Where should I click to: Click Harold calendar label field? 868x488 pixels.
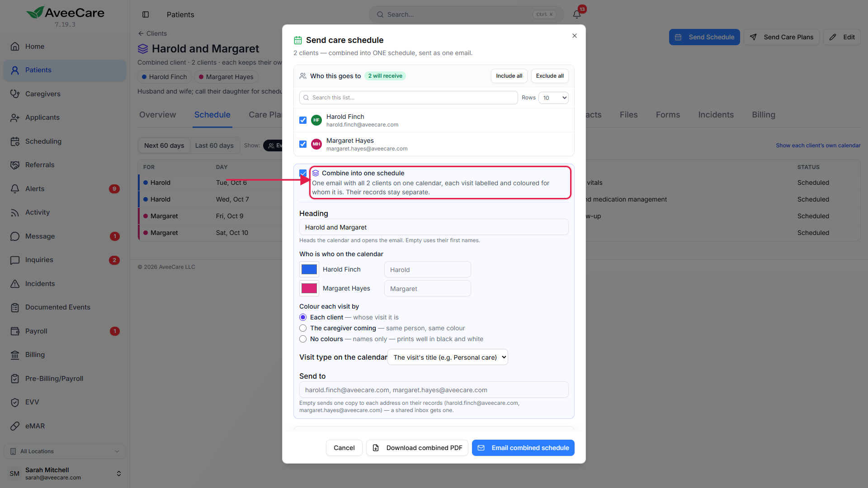428,270
